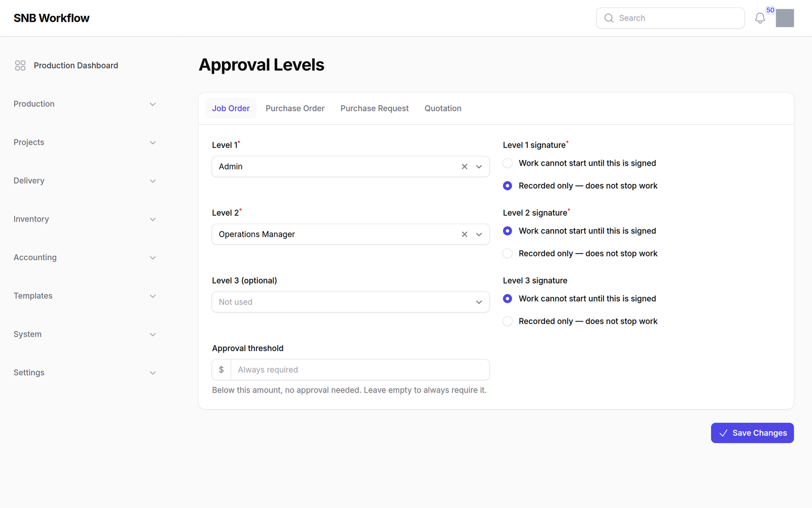Open the Level 1 dropdown arrow
The width and height of the screenshot is (812, 508).
pyautogui.click(x=479, y=167)
